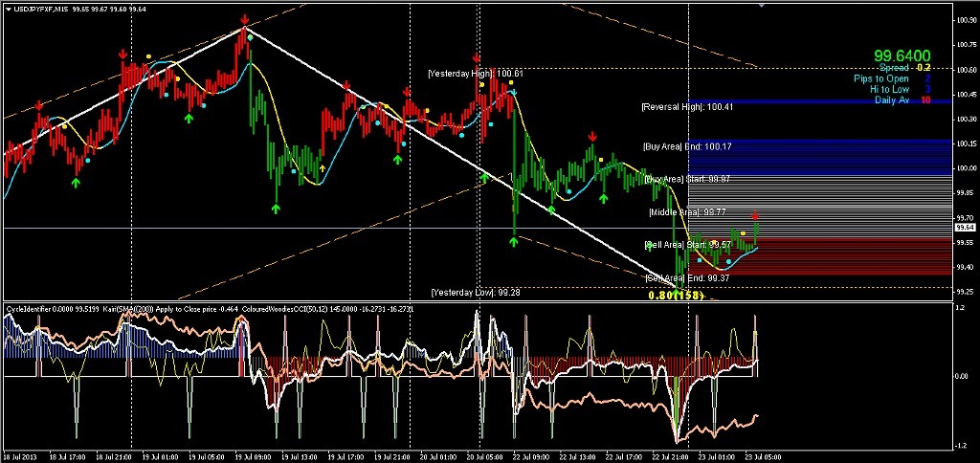Click the small arrow before USDJPYFXF,M15 title
The height and width of the screenshot is (463, 980).
7,9
